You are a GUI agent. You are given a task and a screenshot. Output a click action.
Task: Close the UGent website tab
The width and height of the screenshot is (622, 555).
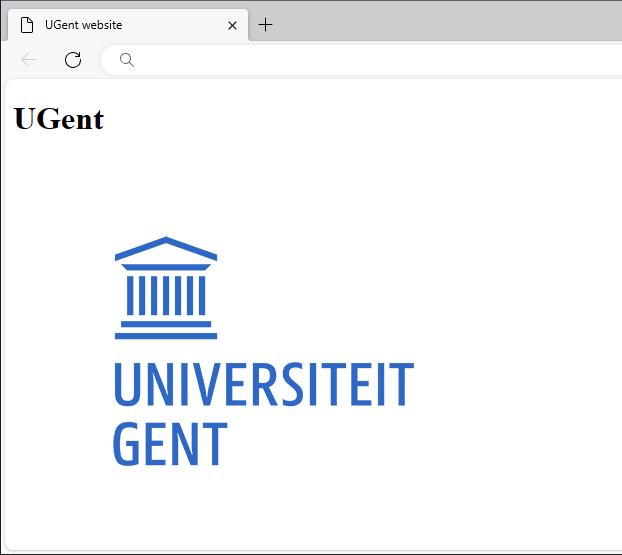[233, 25]
